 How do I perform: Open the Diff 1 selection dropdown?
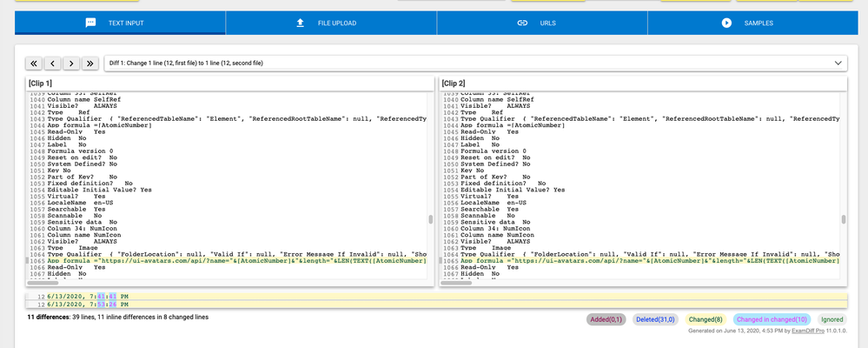[475, 64]
